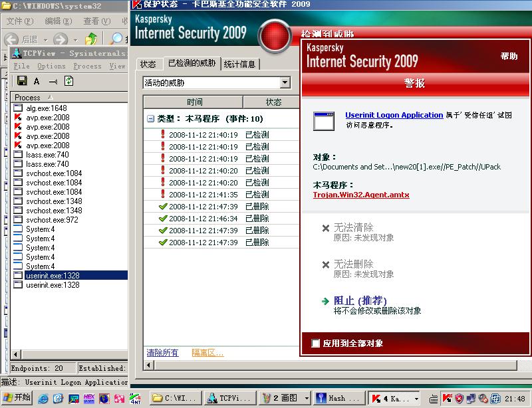This screenshot has width=532, height=408.
Task: Open the '2 画图' taskbar group dropdown
Action: 307,398
